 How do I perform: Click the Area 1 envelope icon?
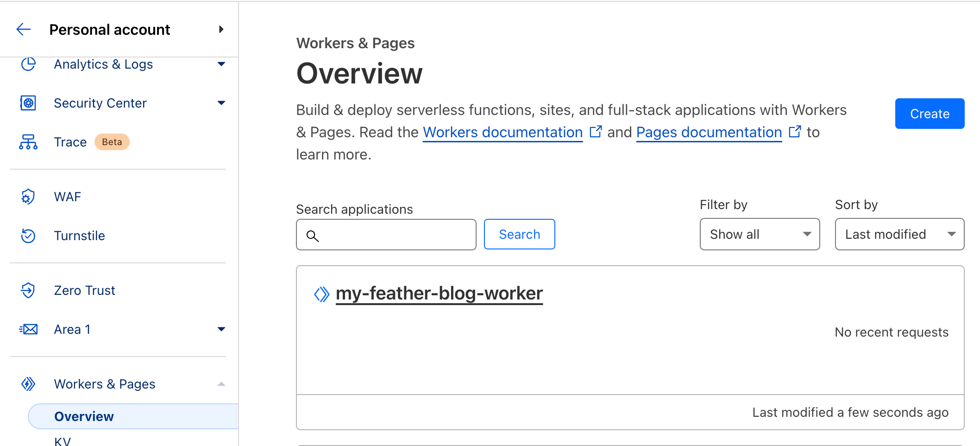click(28, 329)
